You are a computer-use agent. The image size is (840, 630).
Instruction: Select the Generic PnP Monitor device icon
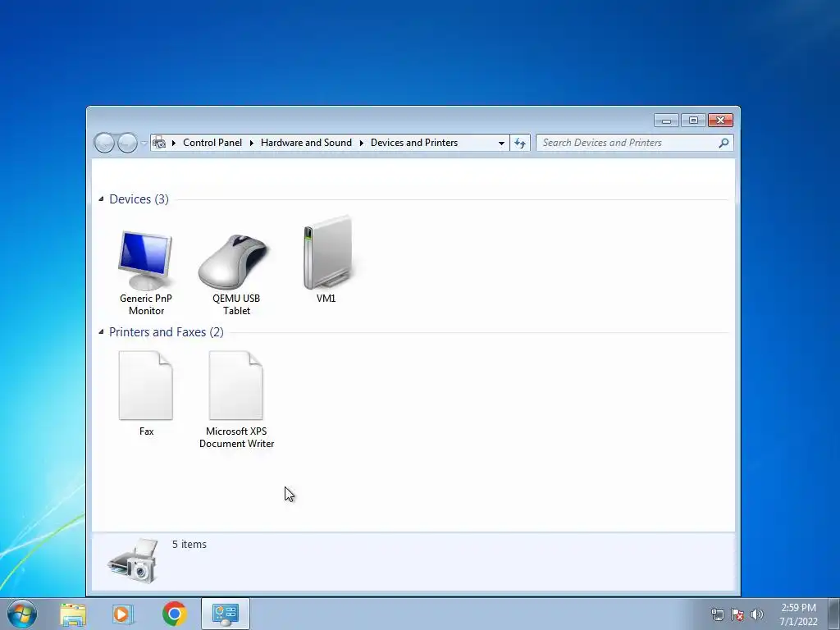pyautogui.click(x=145, y=260)
